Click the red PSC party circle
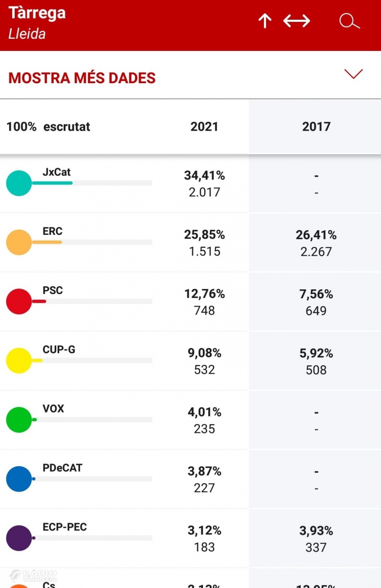Viewport: 381px width, 588px height. coord(19,302)
